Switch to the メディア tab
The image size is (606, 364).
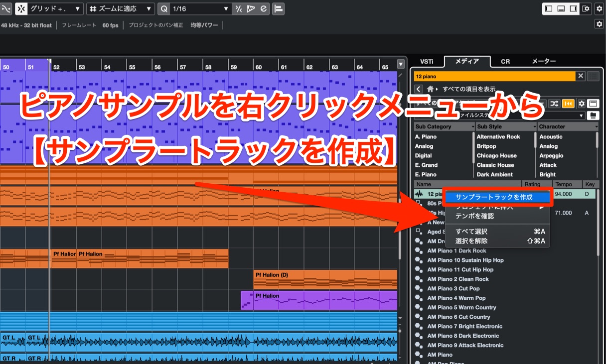467,61
